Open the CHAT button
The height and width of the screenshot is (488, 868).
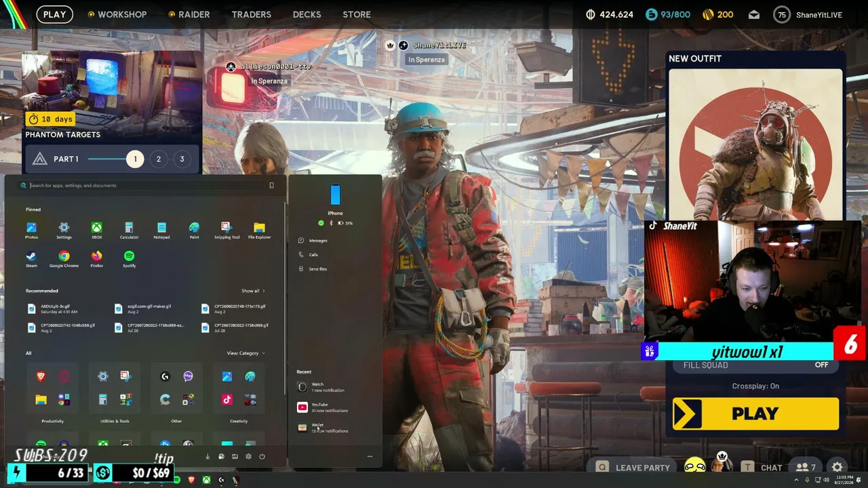point(763,467)
